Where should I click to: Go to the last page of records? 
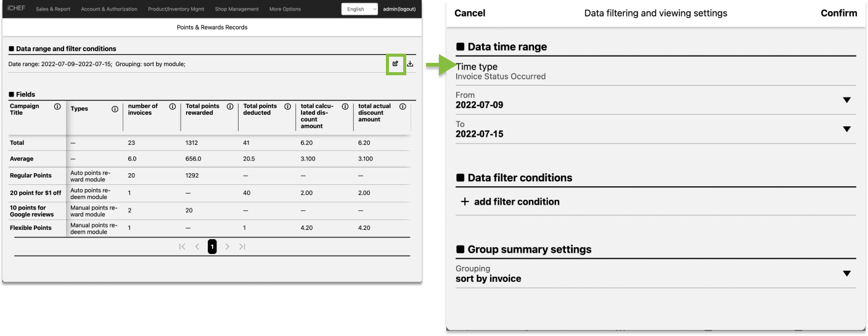coord(242,247)
